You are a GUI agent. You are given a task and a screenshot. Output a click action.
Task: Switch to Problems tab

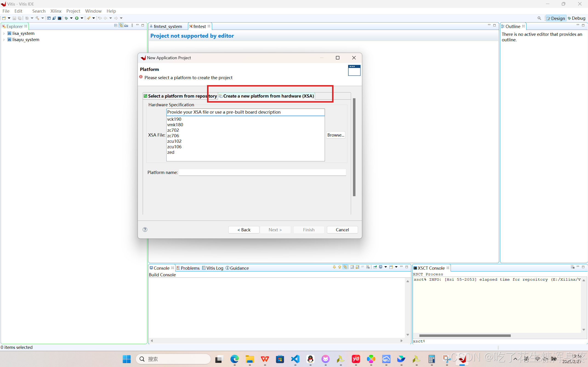coord(188,268)
